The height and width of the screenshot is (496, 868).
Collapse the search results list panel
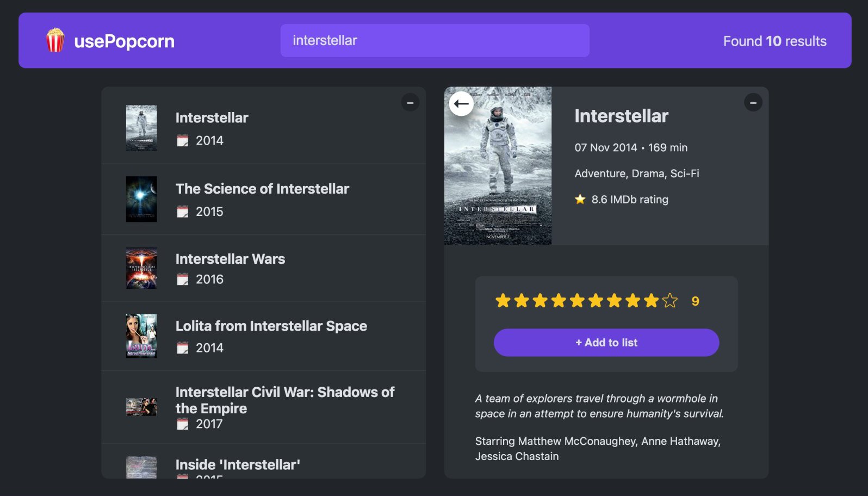(x=410, y=102)
